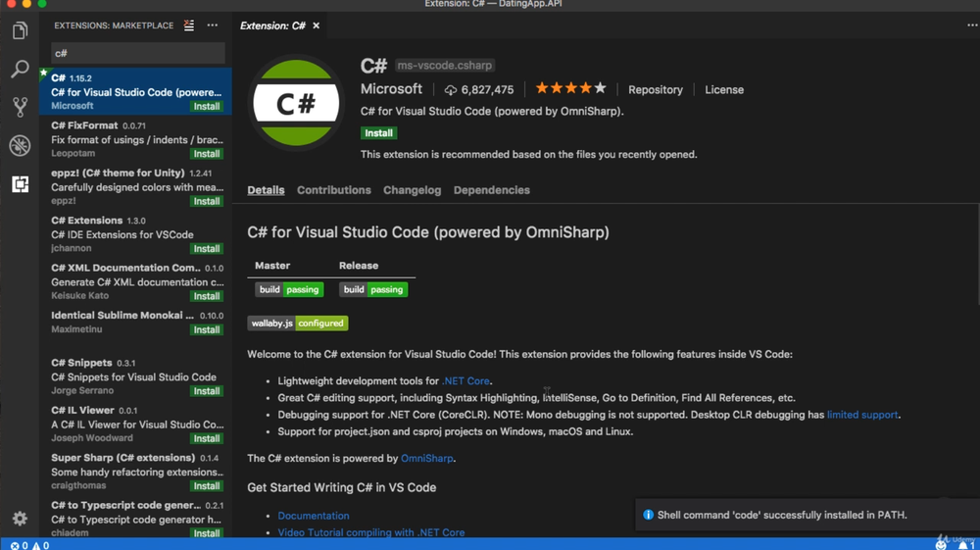The height and width of the screenshot is (550, 980).
Task: Install the C# extension from detail page
Action: coord(378,133)
